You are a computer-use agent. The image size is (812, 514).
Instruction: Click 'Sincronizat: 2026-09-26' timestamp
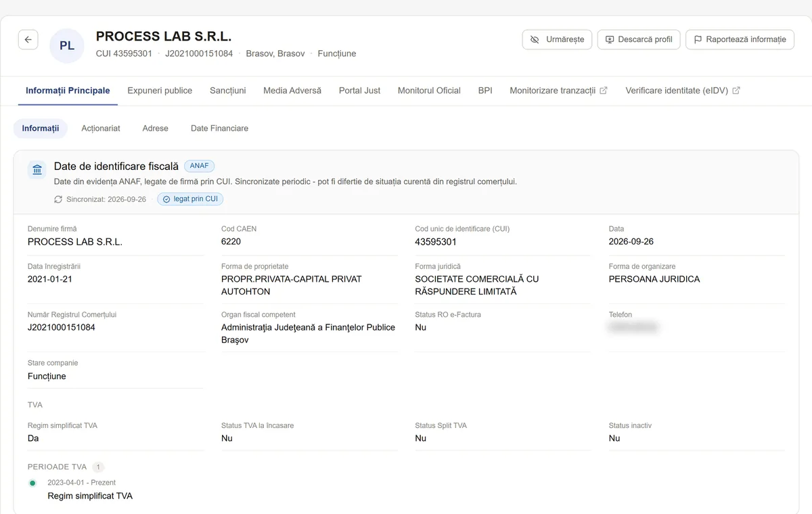click(106, 199)
